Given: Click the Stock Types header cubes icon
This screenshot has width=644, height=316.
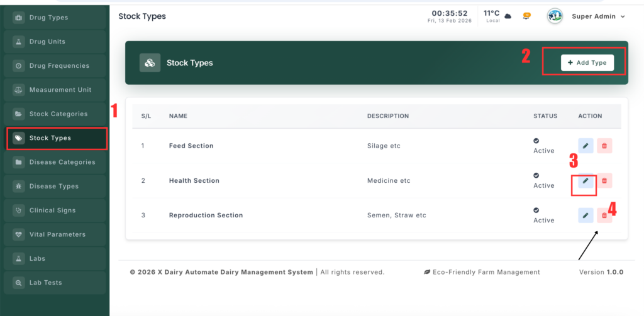Looking at the screenshot, I should (150, 63).
